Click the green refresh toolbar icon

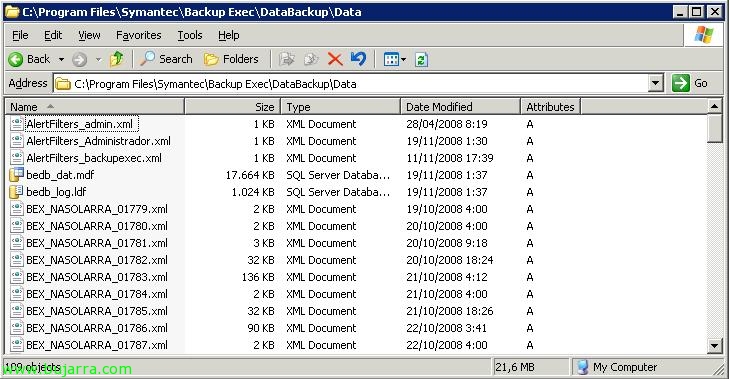pyautogui.click(x=421, y=60)
